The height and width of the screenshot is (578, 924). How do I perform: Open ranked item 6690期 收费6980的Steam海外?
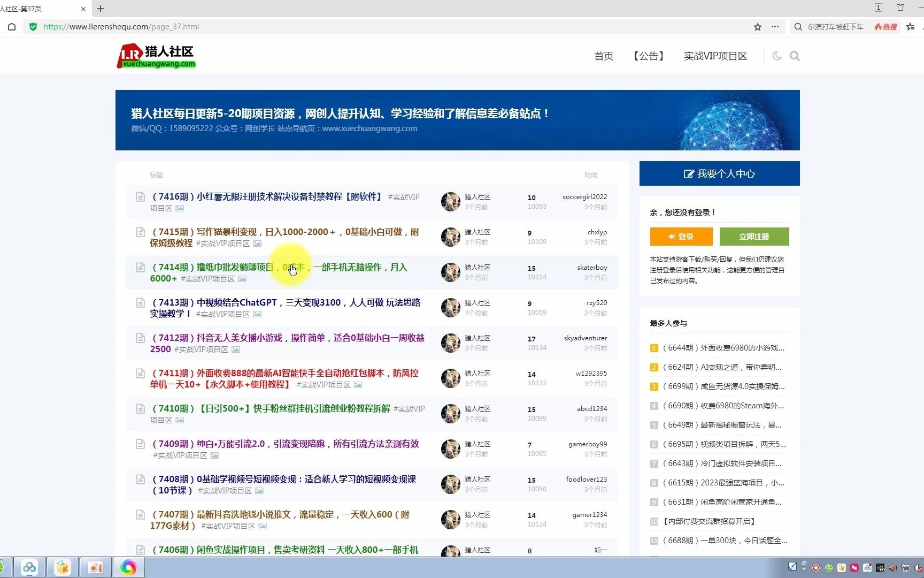coord(723,406)
